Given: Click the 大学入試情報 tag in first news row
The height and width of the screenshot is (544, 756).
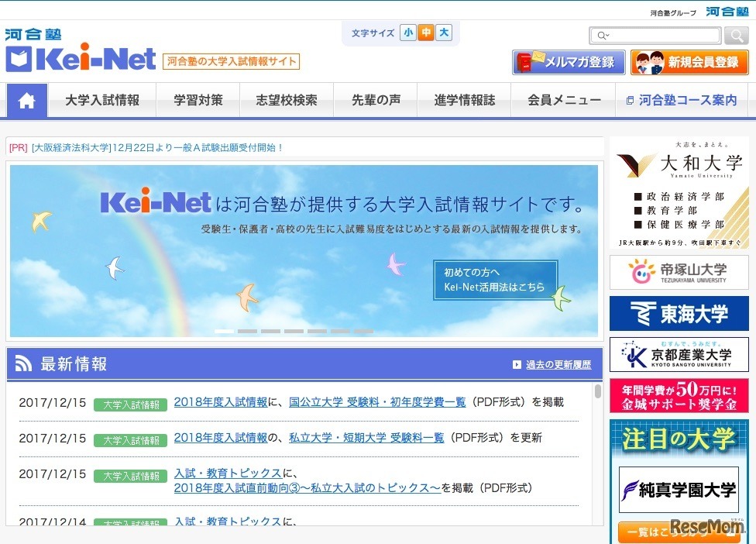Looking at the screenshot, I should coord(131,405).
